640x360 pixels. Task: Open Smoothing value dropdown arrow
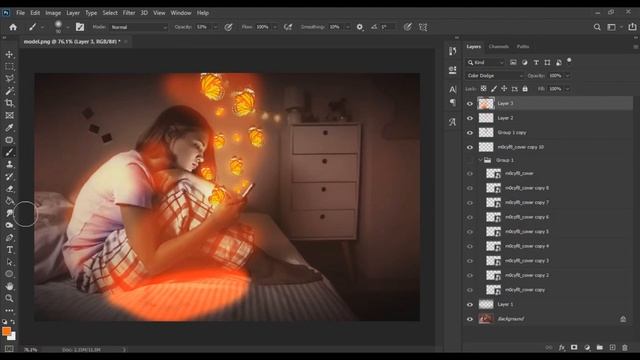tap(348, 27)
